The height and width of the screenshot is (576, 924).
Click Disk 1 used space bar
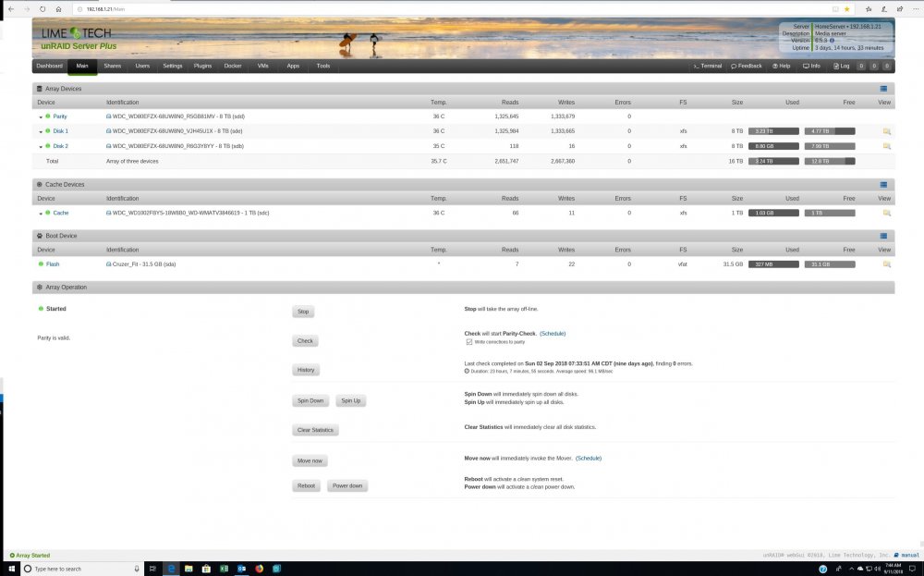click(x=773, y=131)
